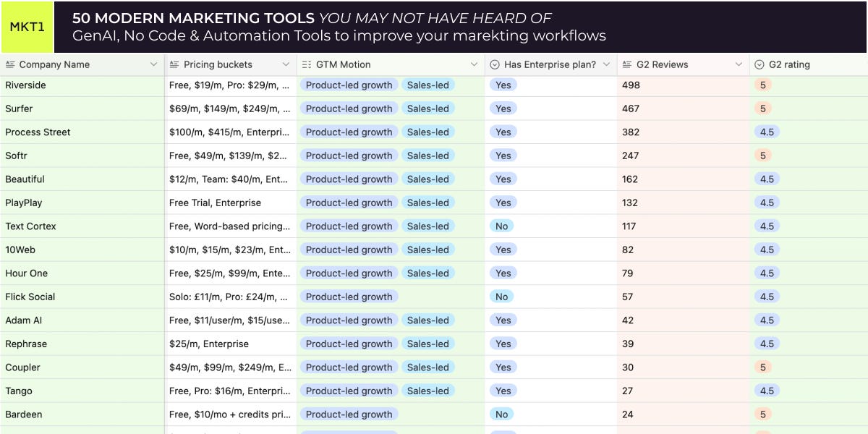Select the Sales-led tag in Surfer's row

(428, 109)
